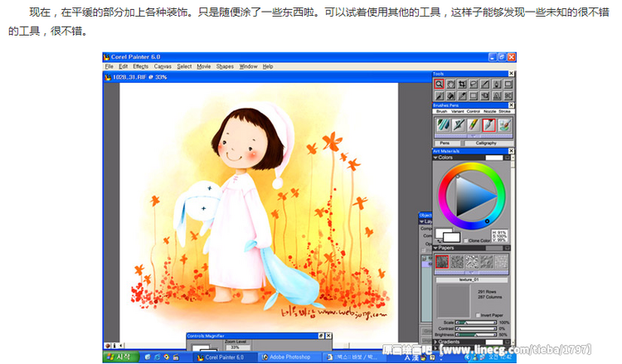Select the Text tool
The height and width of the screenshot is (364, 622).
coord(497,95)
